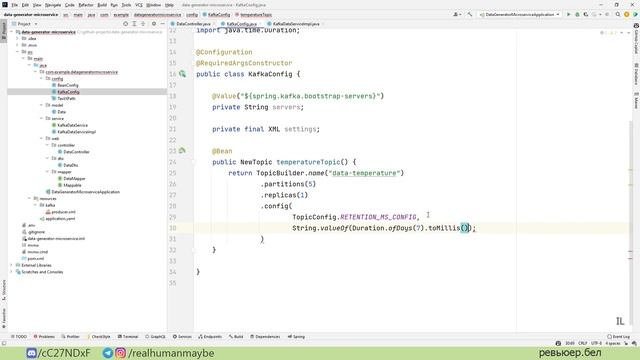
Task: Collapse the resources folder
Action: tap(29, 198)
